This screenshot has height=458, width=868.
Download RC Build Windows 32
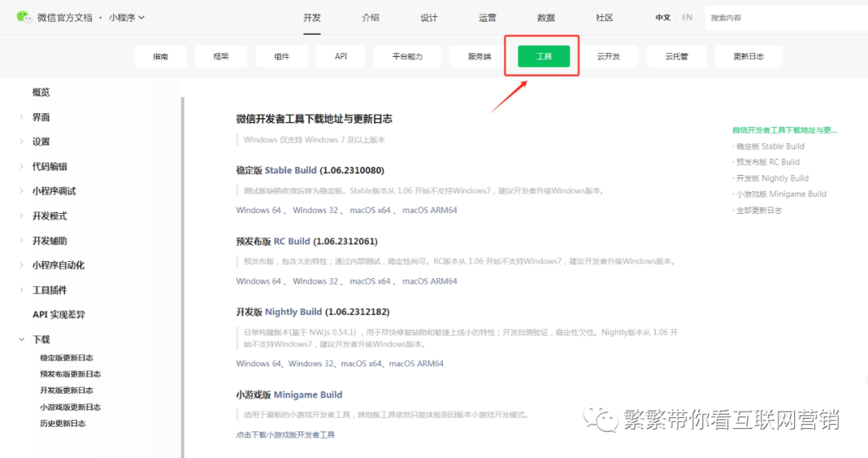coord(315,281)
